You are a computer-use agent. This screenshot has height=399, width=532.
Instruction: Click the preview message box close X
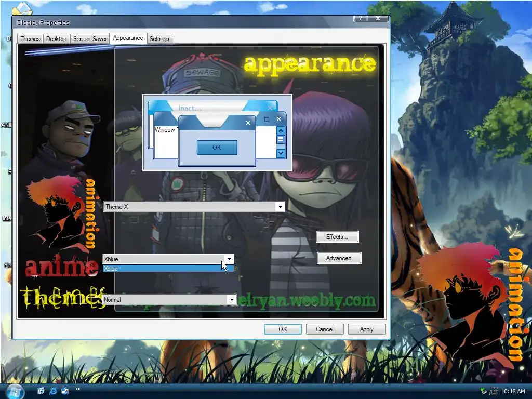coord(248,123)
